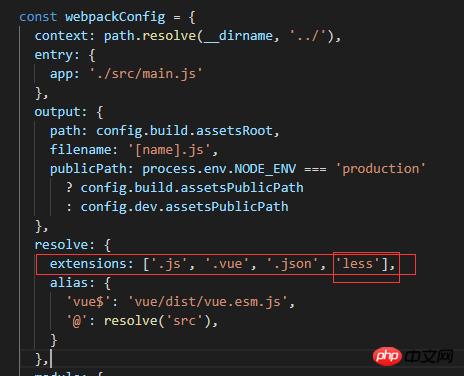Screen dimensions: 464x376
Task: Click config.dev.assetsPublicPath expression
Action: tap(184, 207)
